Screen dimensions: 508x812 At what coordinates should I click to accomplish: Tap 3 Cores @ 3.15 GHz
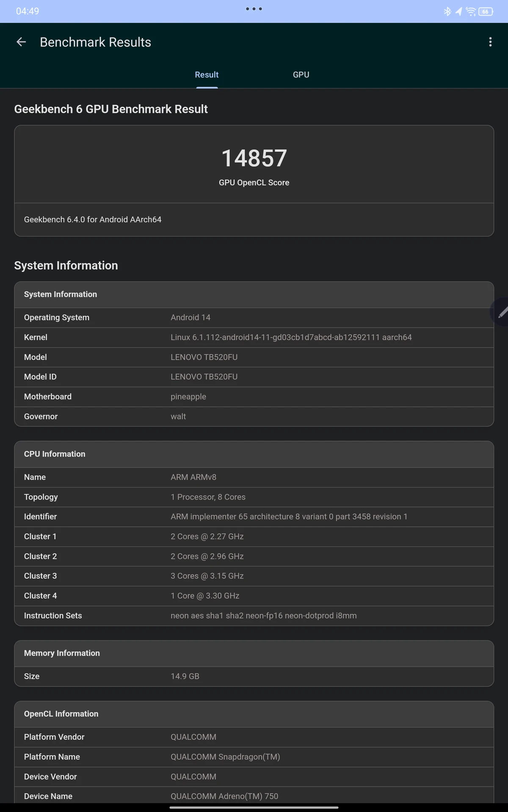coord(207,576)
